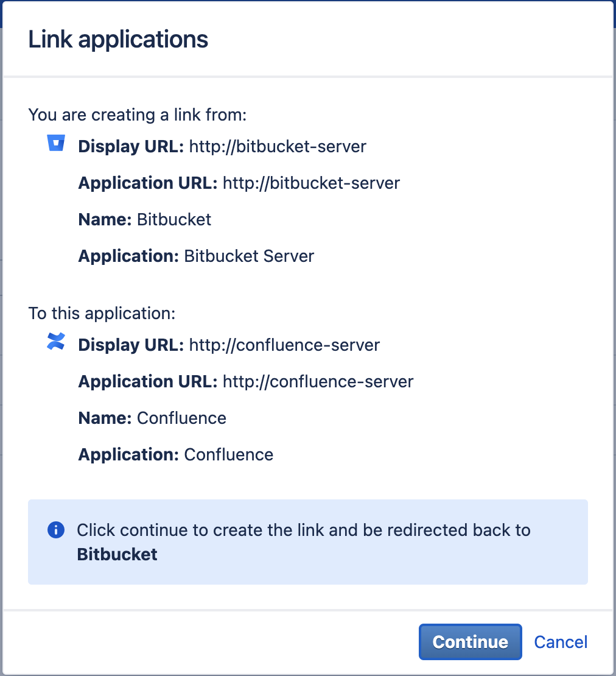Click the "Click continue to create the link" message
Image resolution: width=616 pixels, height=676 pixels.
303,530
